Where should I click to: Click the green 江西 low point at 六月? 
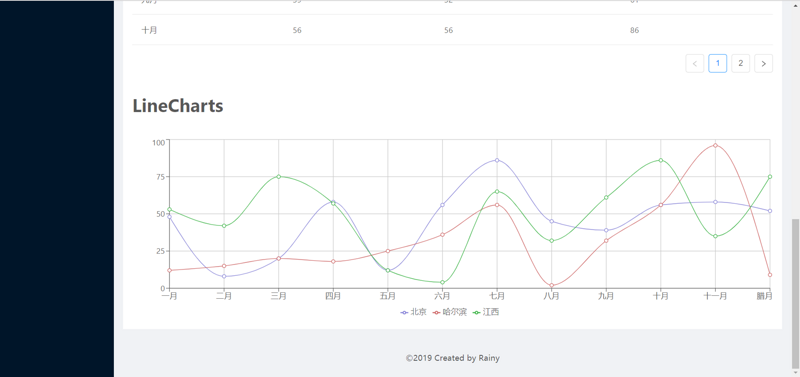(442, 282)
